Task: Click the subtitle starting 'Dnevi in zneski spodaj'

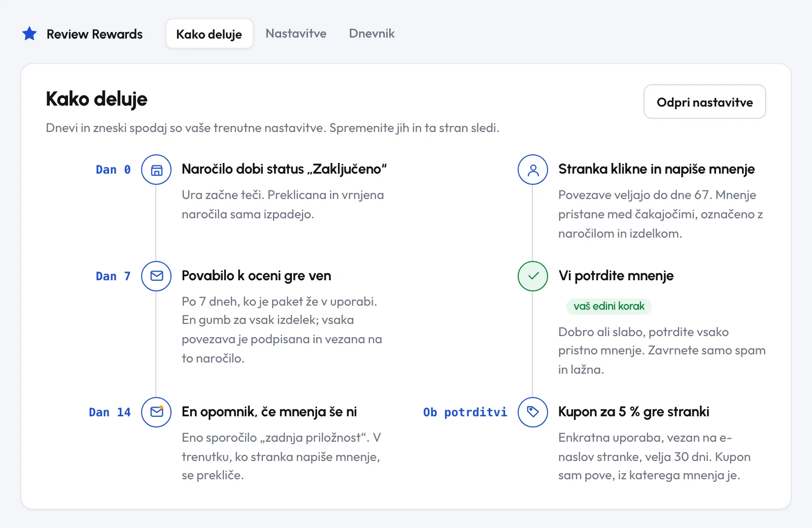Action: click(x=273, y=128)
